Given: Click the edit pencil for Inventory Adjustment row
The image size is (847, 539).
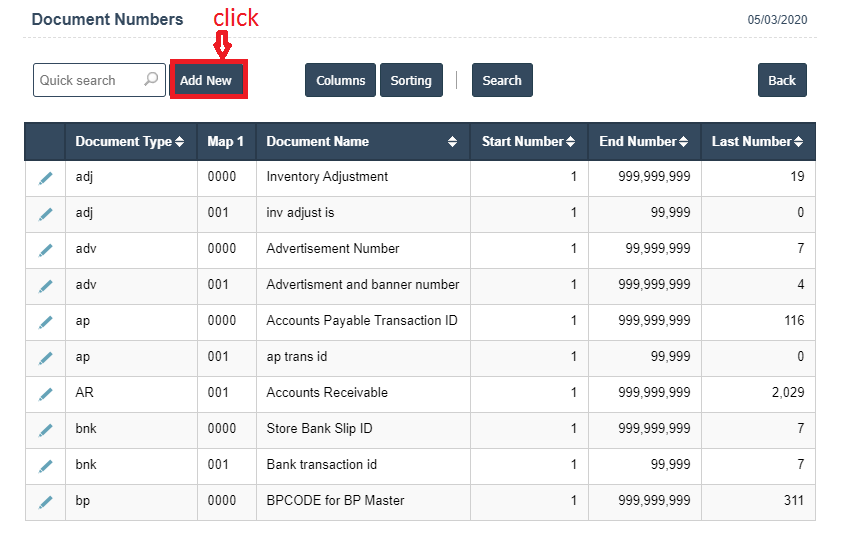Looking at the screenshot, I should [x=45, y=178].
